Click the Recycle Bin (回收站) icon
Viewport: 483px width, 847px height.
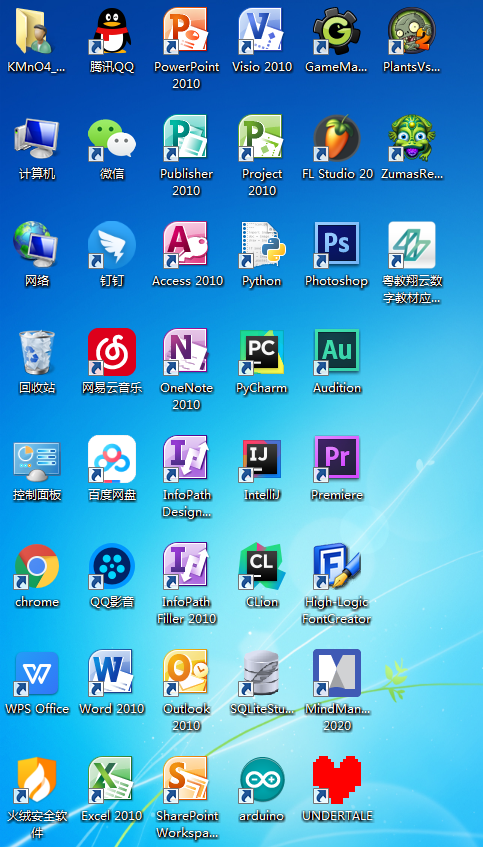point(37,352)
